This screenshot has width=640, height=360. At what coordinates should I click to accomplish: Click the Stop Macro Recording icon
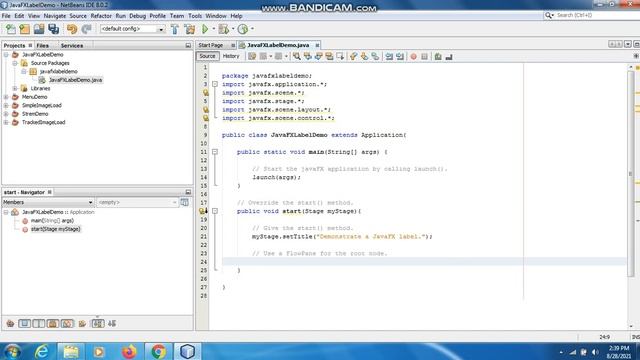(424, 56)
